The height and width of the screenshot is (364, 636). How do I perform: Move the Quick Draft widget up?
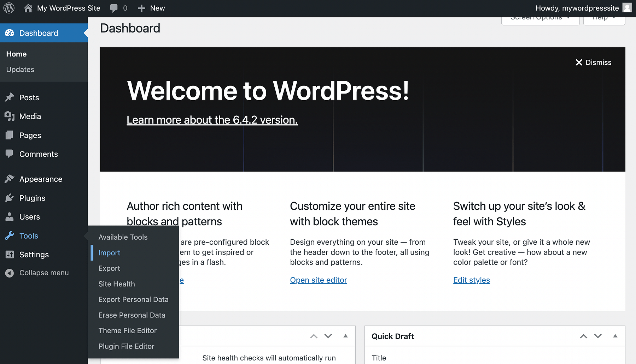[583, 336]
